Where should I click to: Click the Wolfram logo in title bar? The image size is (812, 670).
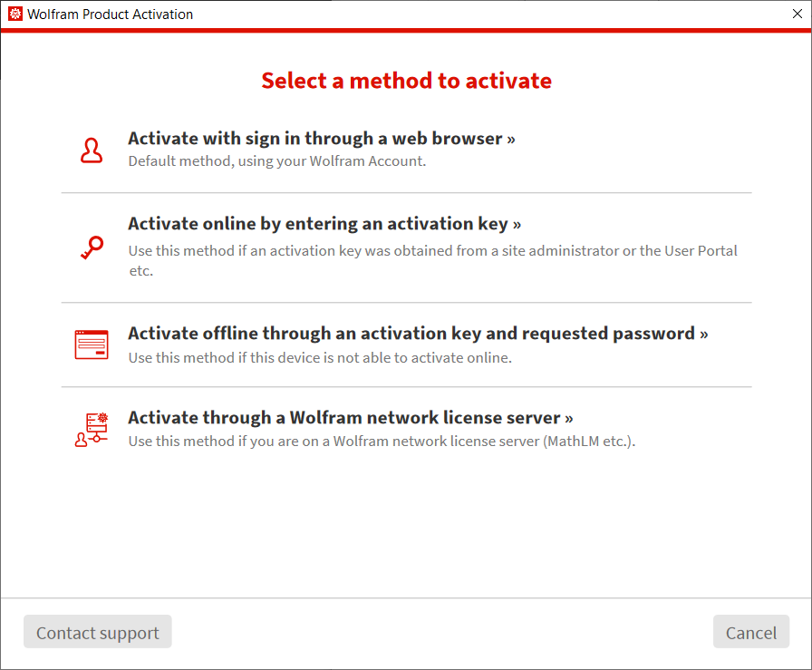[x=15, y=14]
